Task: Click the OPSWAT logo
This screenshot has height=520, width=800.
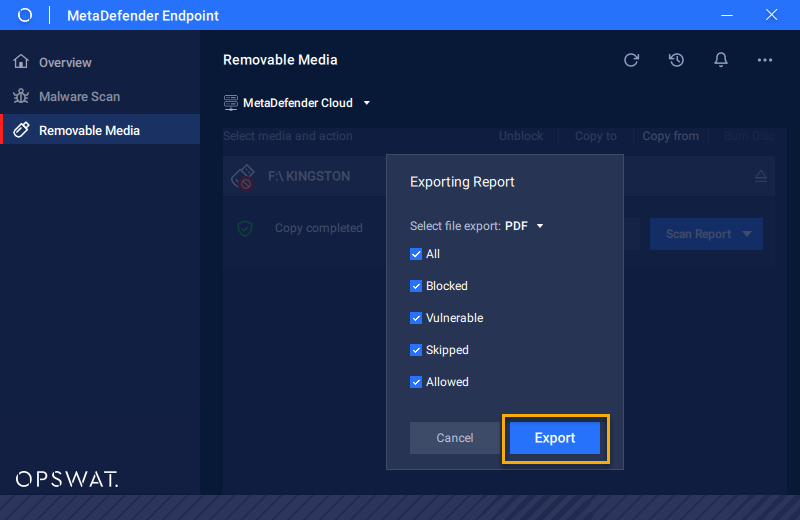Action: point(67,479)
